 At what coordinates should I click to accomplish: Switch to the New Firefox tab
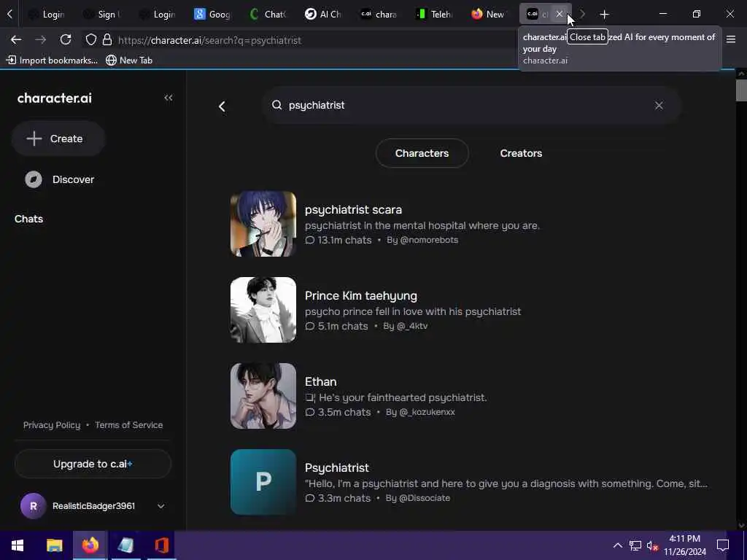(489, 15)
